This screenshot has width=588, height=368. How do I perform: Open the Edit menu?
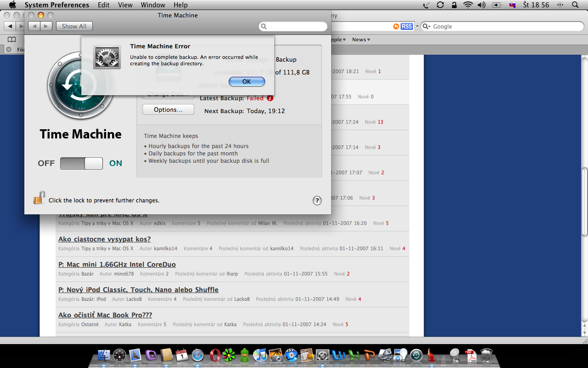tap(104, 5)
